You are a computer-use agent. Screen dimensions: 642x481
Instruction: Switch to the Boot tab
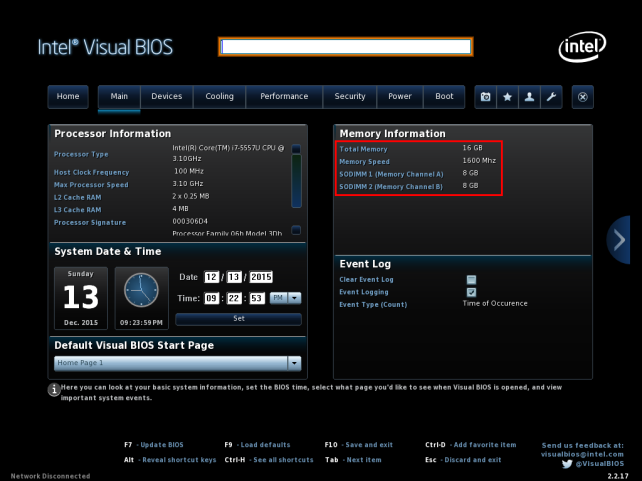pos(444,97)
